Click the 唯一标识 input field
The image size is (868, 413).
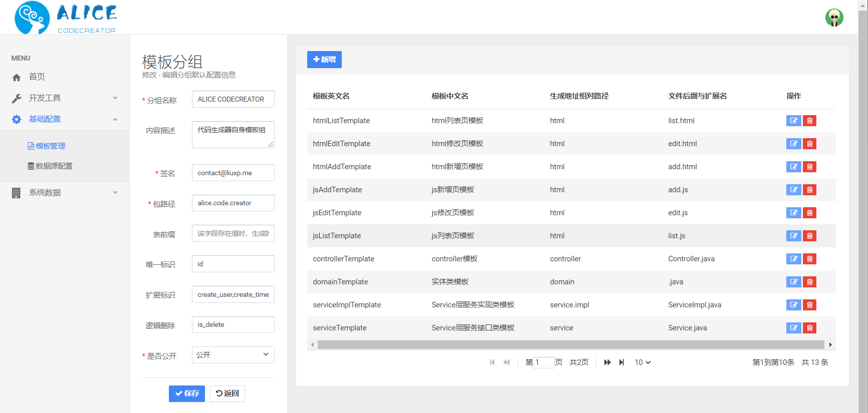point(233,264)
